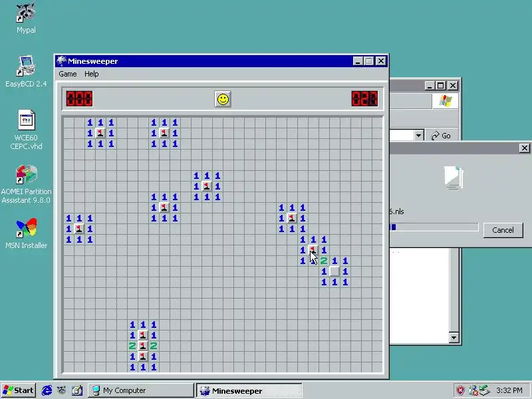Click the third quick launch icon beside Mypal

click(77, 390)
